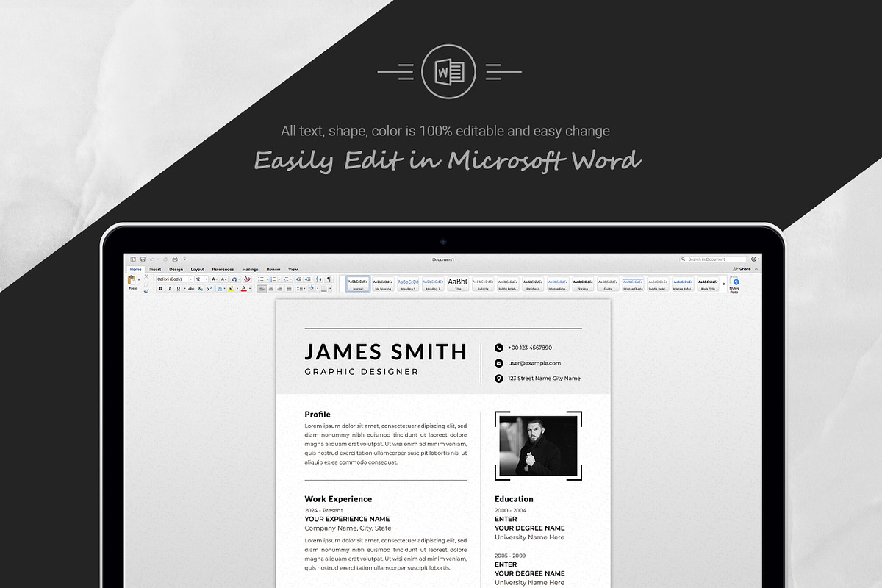
Task: Click the Redo icon in title bar
Action: 165,259
